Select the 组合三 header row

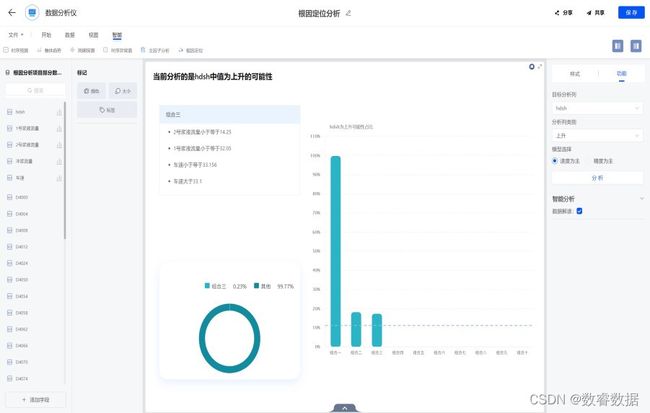230,114
